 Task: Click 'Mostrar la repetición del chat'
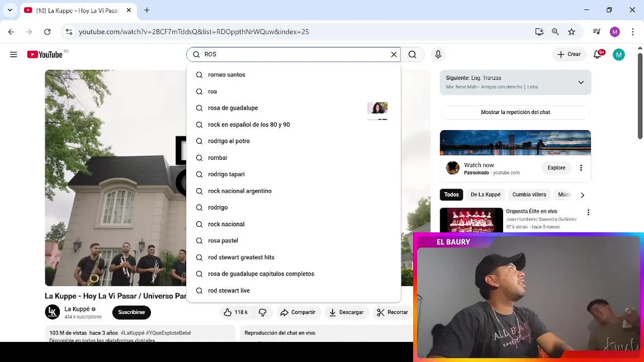point(515,112)
